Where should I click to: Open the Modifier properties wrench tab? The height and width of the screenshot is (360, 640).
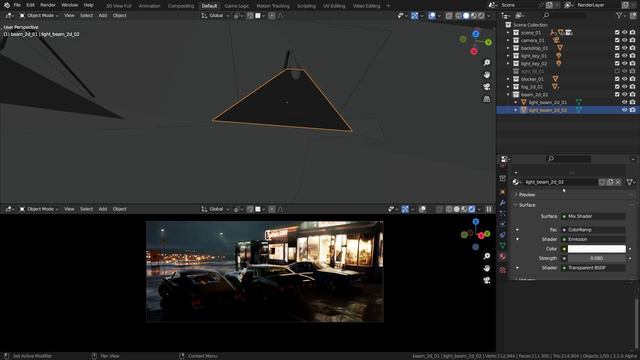click(502, 203)
